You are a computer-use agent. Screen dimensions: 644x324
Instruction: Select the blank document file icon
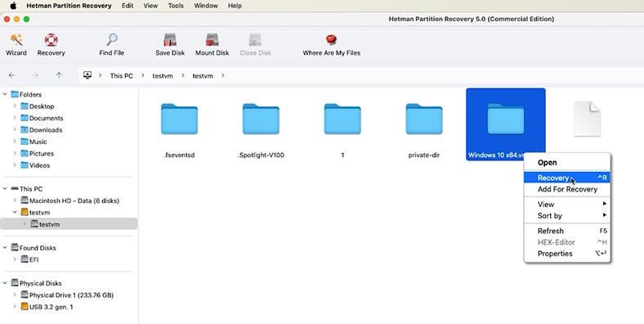click(588, 119)
